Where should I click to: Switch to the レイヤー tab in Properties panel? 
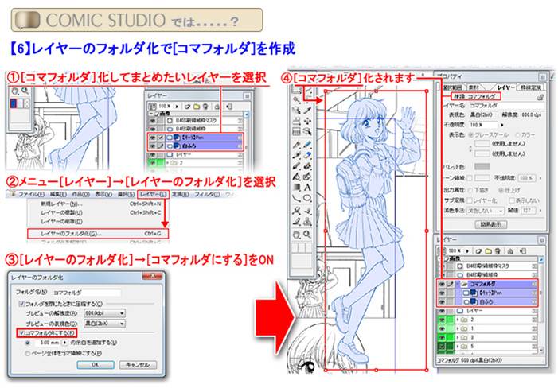click(x=505, y=87)
